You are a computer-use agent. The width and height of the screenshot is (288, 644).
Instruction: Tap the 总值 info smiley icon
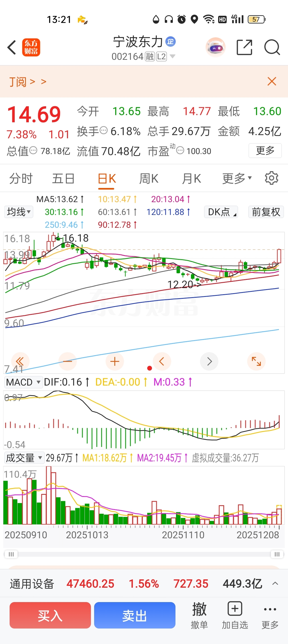(x=33, y=150)
